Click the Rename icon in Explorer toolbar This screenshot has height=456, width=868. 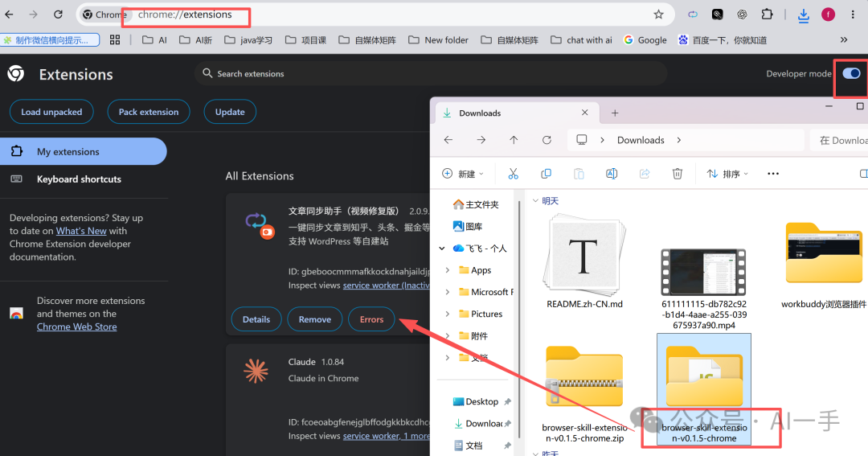(611, 174)
